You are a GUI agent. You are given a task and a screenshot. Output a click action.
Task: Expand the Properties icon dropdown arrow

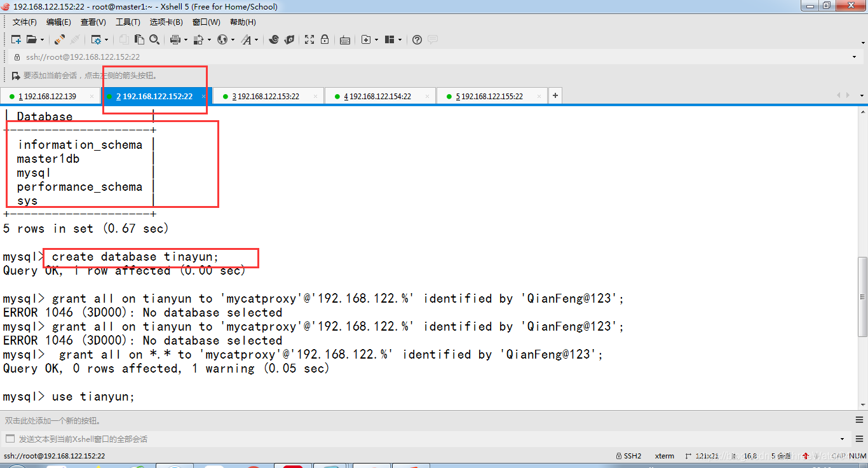106,39
